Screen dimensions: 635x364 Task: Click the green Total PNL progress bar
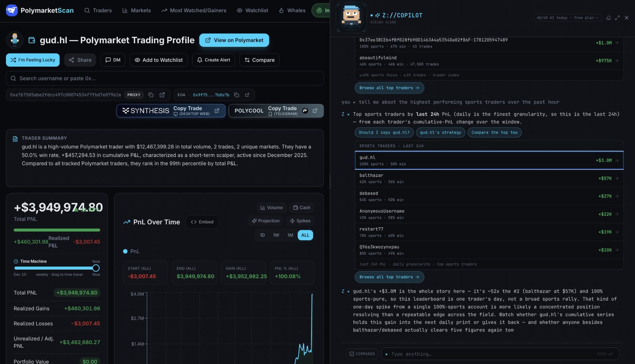[x=57, y=230]
